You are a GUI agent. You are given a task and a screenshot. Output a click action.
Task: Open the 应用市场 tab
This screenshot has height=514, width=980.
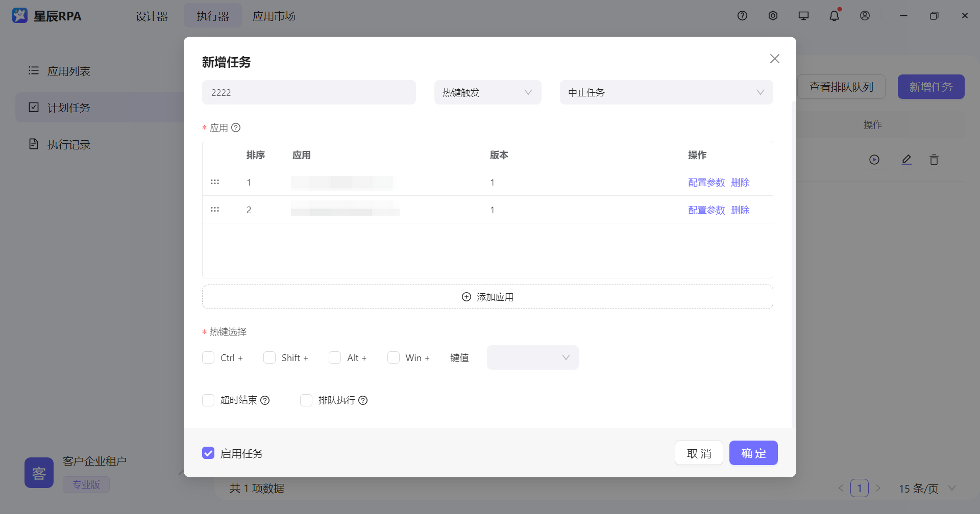(274, 16)
